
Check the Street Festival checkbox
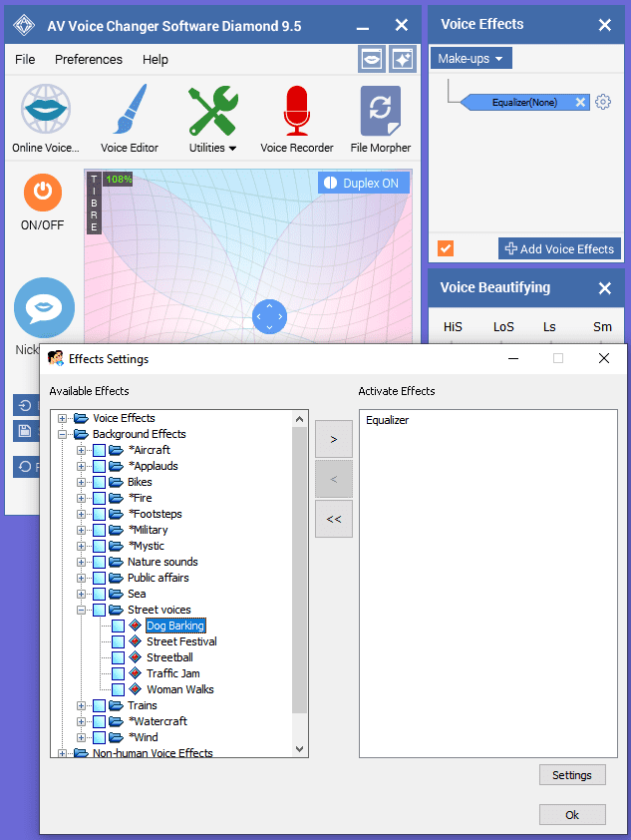[x=119, y=641]
